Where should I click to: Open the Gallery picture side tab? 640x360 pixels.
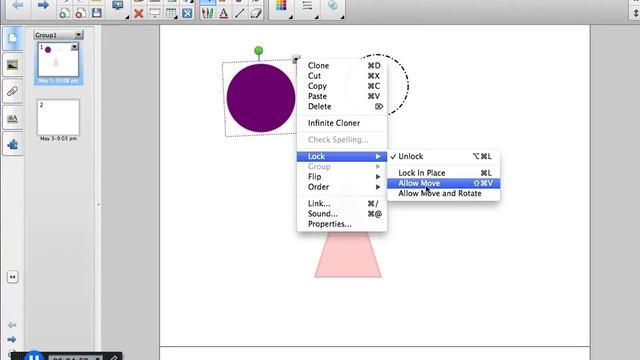point(12,65)
